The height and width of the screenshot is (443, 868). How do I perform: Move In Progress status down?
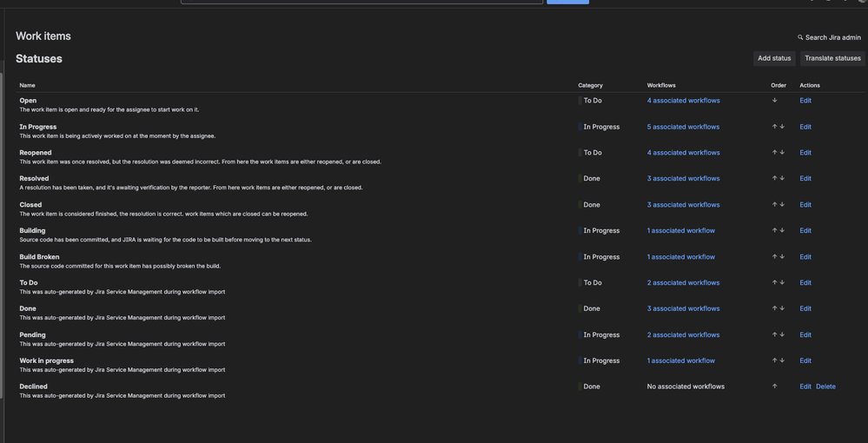(x=782, y=126)
